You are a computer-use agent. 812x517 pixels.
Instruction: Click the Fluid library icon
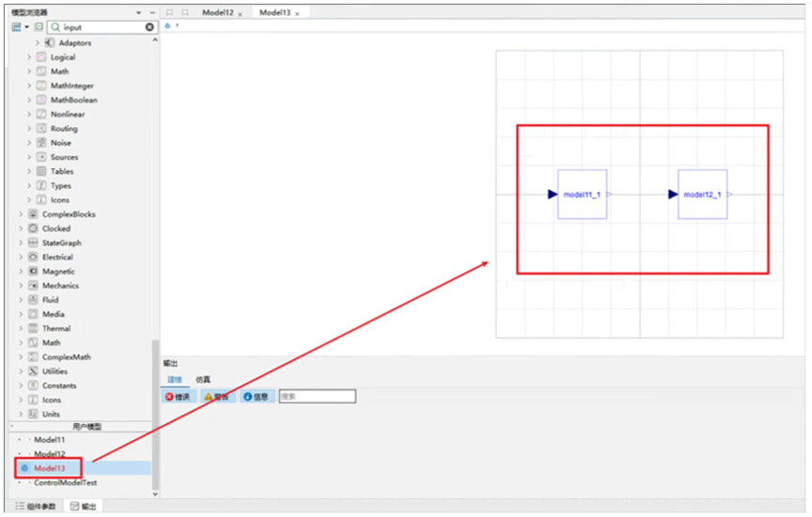pyautogui.click(x=33, y=300)
